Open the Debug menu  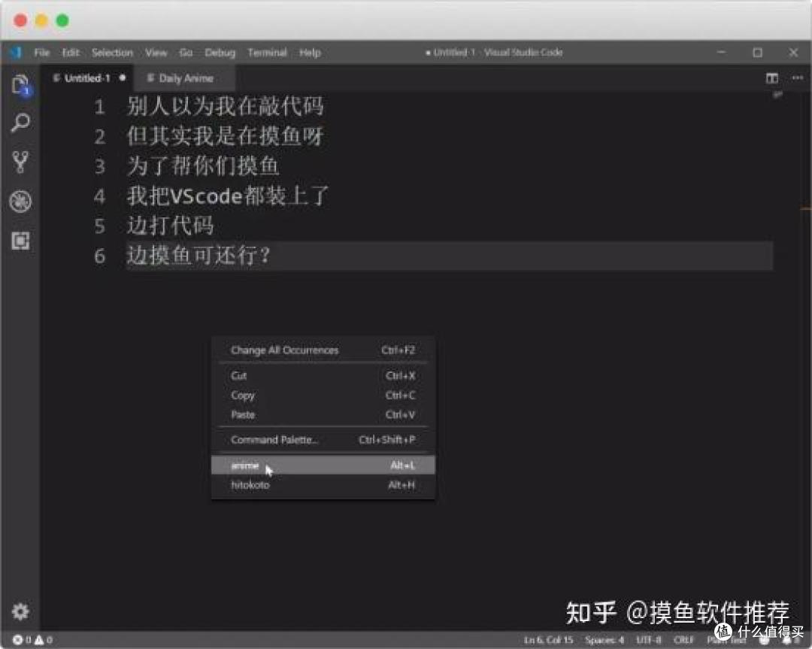click(x=220, y=53)
